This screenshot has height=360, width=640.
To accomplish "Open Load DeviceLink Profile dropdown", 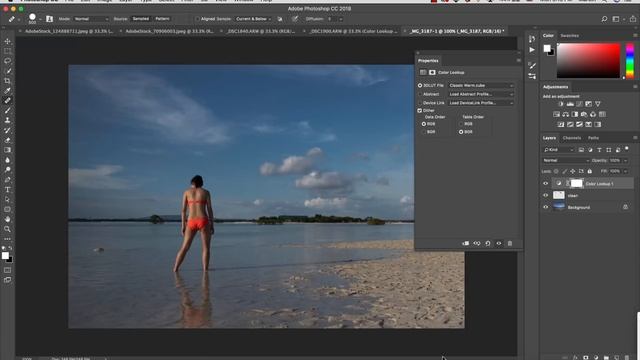I will [x=481, y=103].
